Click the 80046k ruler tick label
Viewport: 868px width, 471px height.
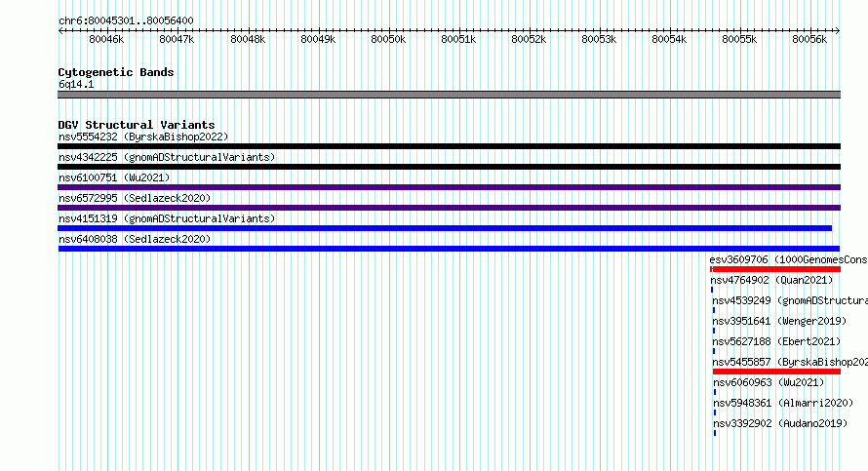pos(106,39)
